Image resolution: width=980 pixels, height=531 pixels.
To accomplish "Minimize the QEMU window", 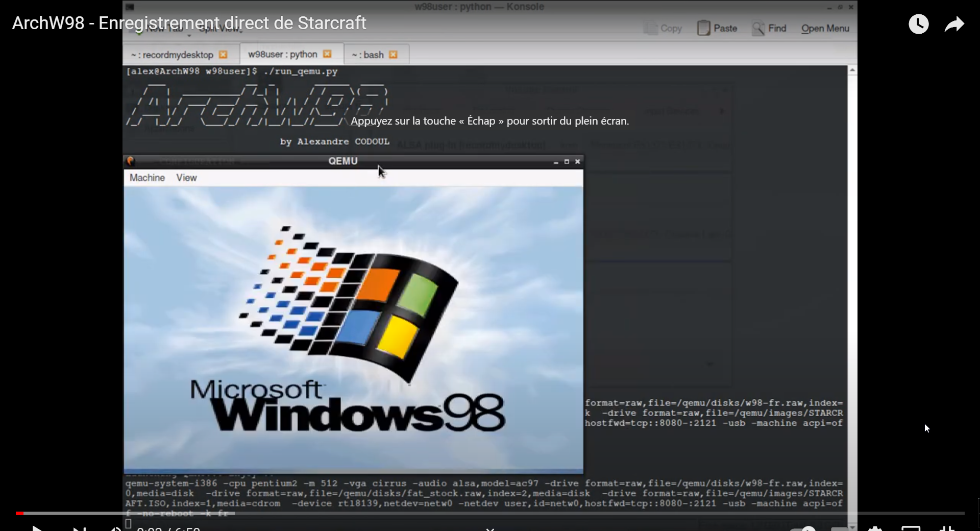I will coord(556,162).
